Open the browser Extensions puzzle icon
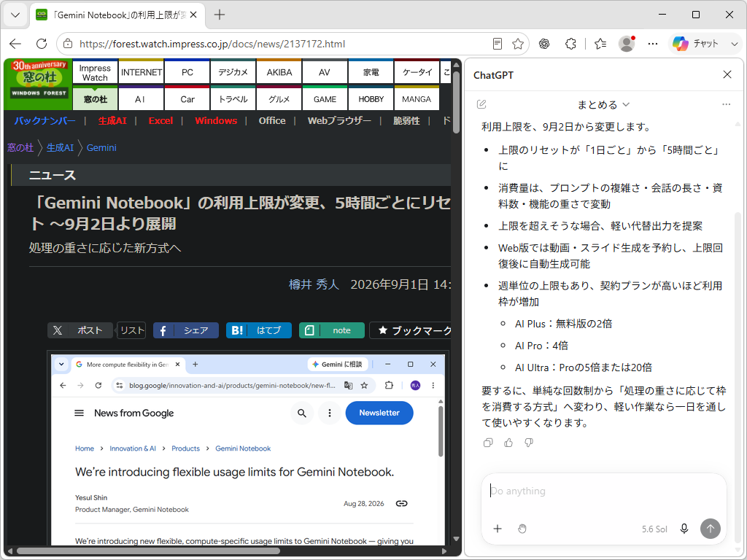Screen dimensions: 747x560 570,44
